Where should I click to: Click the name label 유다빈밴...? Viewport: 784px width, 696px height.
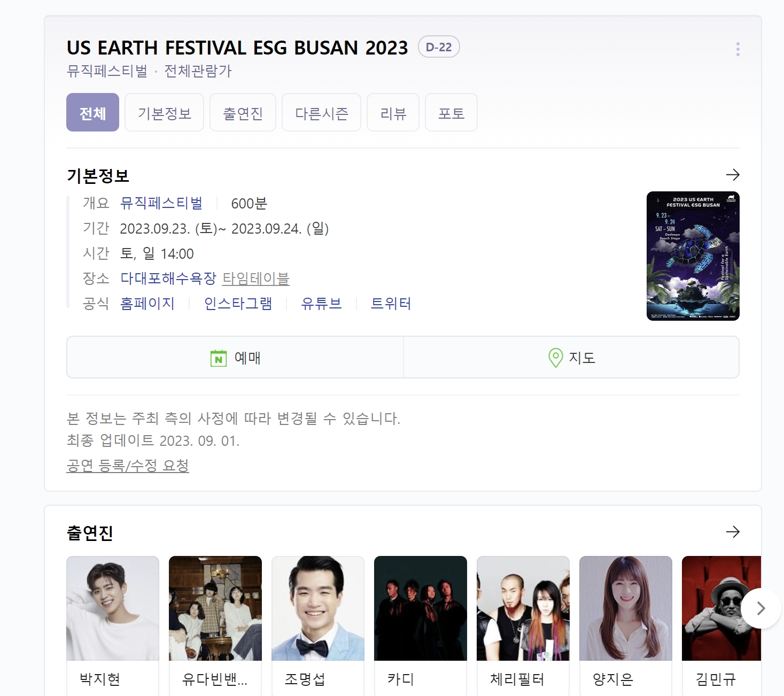point(215,679)
